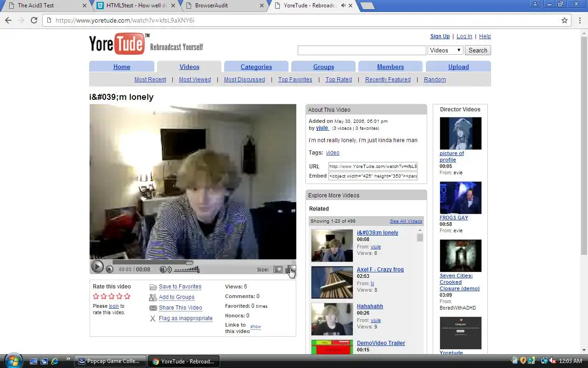Image resolution: width=588 pixels, height=368 pixels.
Task: Switch video to the larger size icon
Action: [290, 270]
